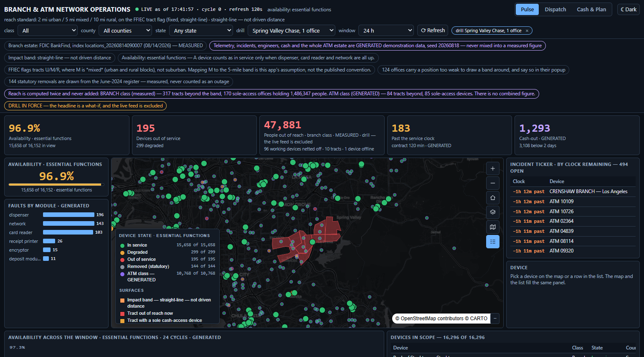Reset map to home view

(x=493, y=198)
